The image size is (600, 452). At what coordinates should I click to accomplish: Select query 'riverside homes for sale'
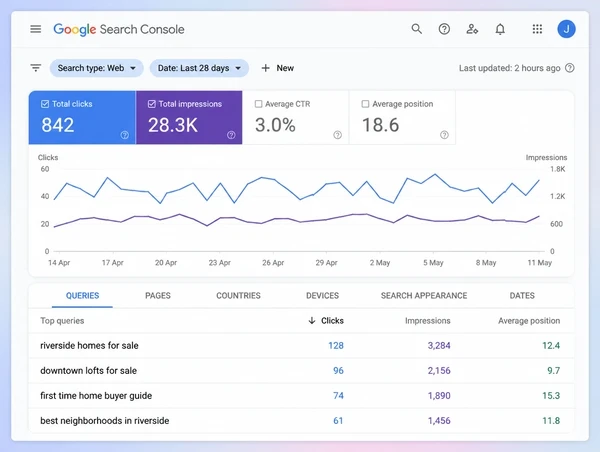89,346
